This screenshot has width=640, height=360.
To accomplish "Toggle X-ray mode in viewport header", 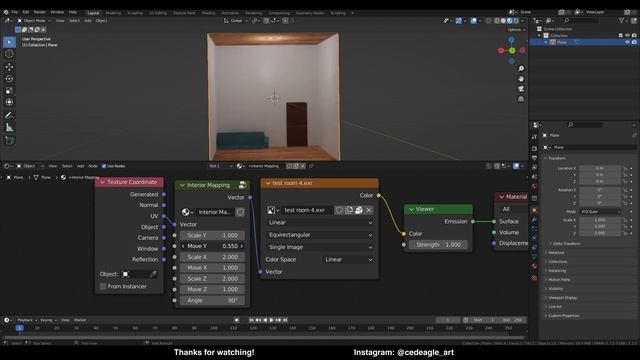I will 489,21.
